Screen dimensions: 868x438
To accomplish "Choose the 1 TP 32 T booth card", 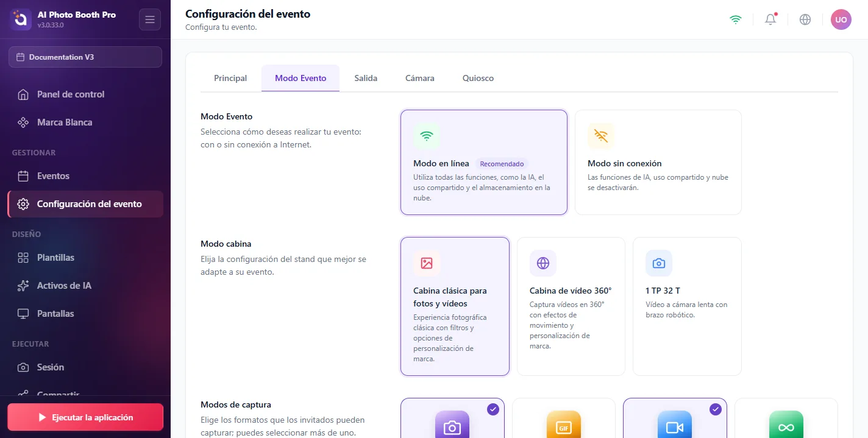I will coord(687,306).
